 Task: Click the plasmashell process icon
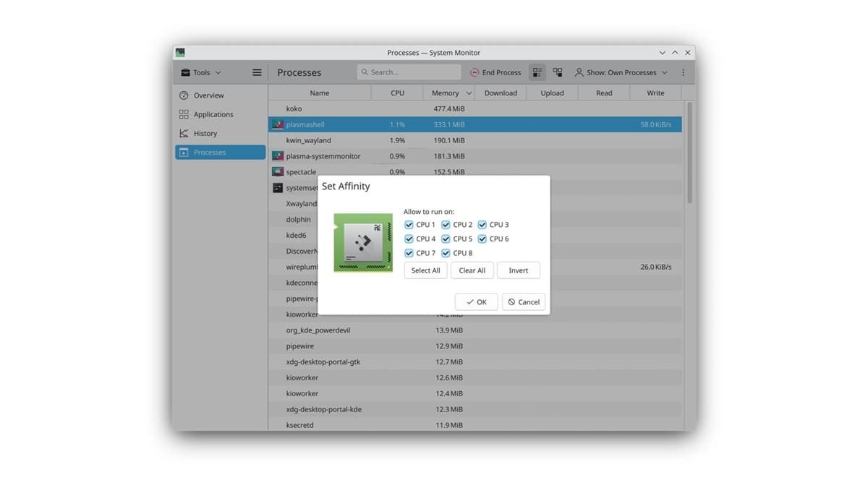point(277,125)
